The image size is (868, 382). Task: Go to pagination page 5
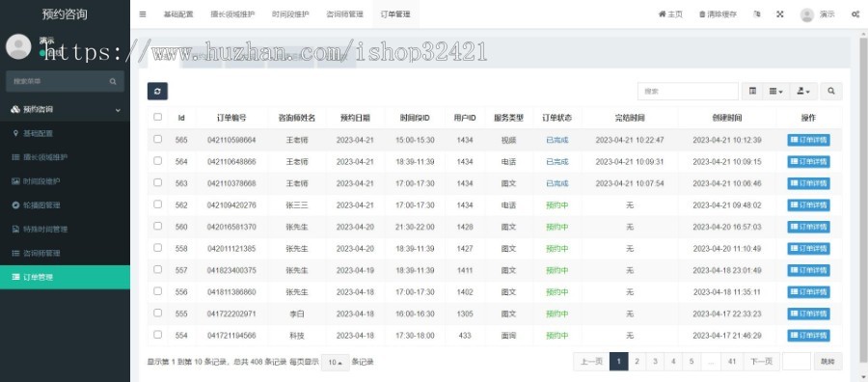[692, 362]
